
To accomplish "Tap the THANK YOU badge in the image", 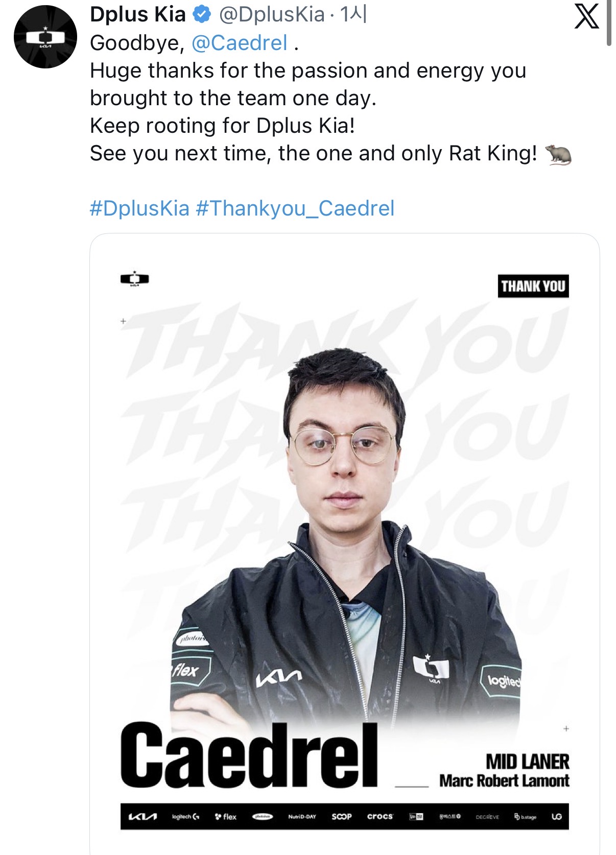I will click(533, 286).
